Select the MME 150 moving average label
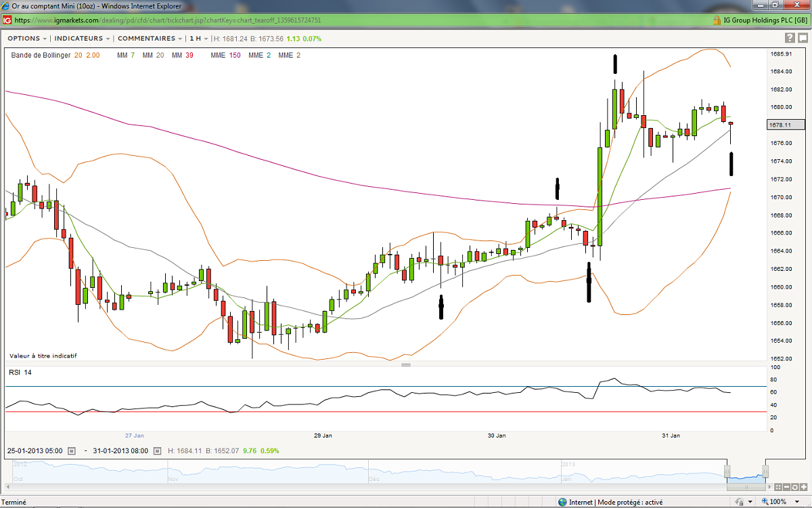Viewport: 812px width, 508px height. [x=225, y=55]
